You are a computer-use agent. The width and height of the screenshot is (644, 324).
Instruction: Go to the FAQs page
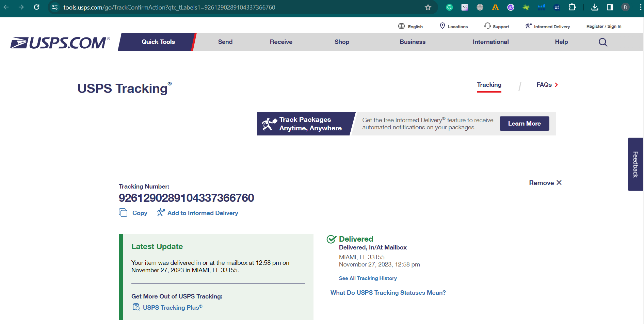click(544, 85)
